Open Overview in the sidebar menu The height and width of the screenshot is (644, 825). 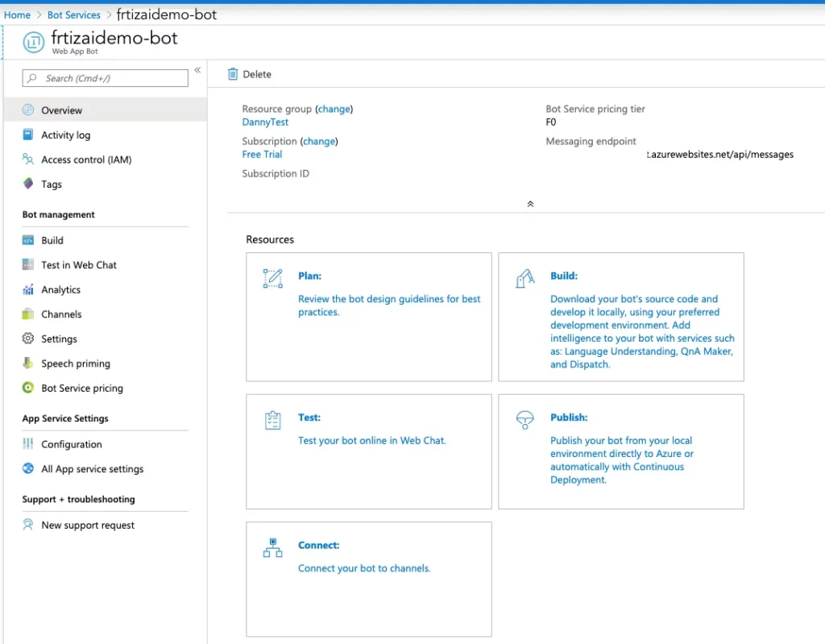click(x=106, y=110)
